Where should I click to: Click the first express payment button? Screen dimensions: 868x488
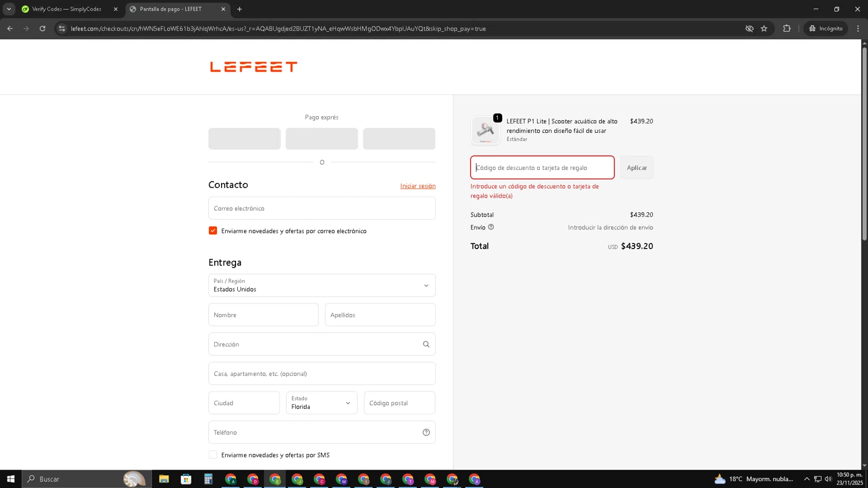pos(244,139)
